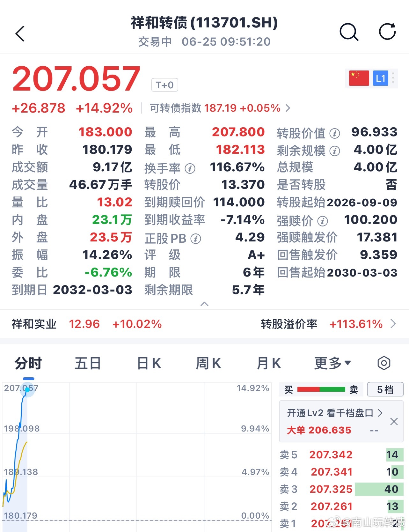This screenshot has height=532, width=409.
Task: Tap 换手率 value 116.67%
Action: pos(237,167)
